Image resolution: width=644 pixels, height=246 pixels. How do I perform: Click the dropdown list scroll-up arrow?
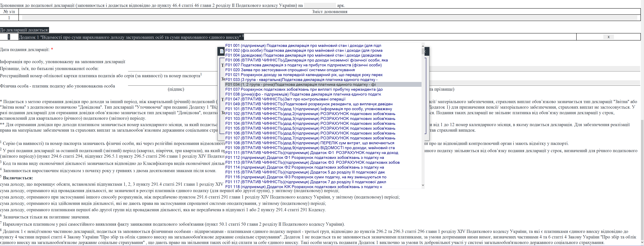[x=423, y=46]
